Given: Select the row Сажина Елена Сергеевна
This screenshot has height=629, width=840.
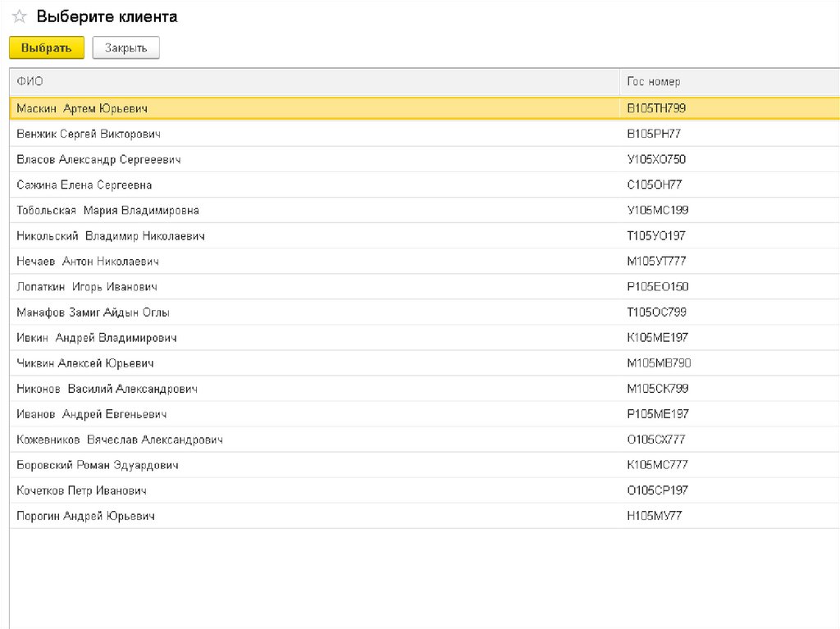Looking at the screenshot, I should click(84, 185).
